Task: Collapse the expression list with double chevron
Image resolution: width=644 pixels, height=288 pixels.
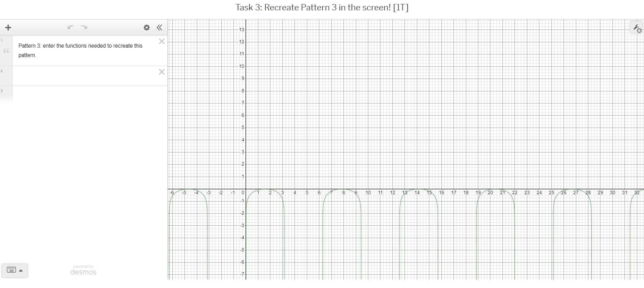Action: point(160,27)
